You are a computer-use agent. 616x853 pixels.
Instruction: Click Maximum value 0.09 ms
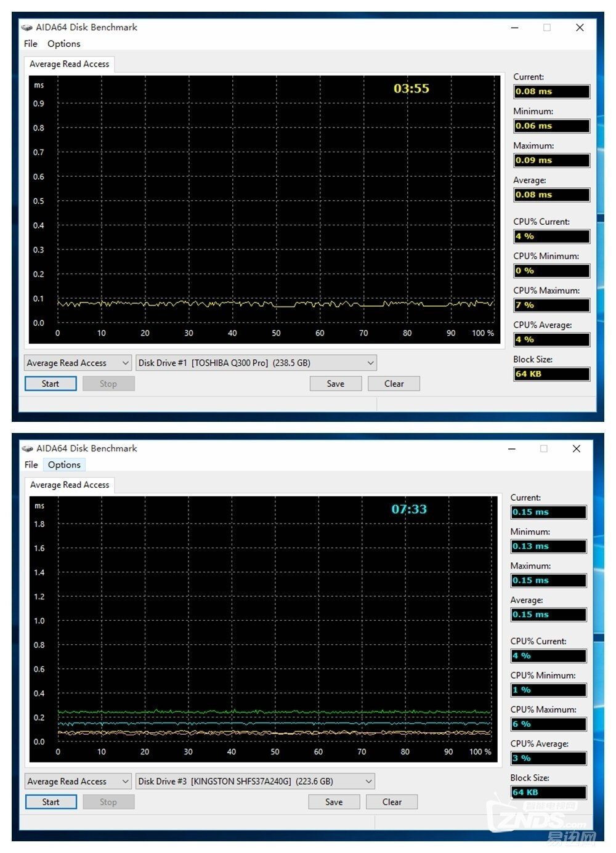coord(552,160)
